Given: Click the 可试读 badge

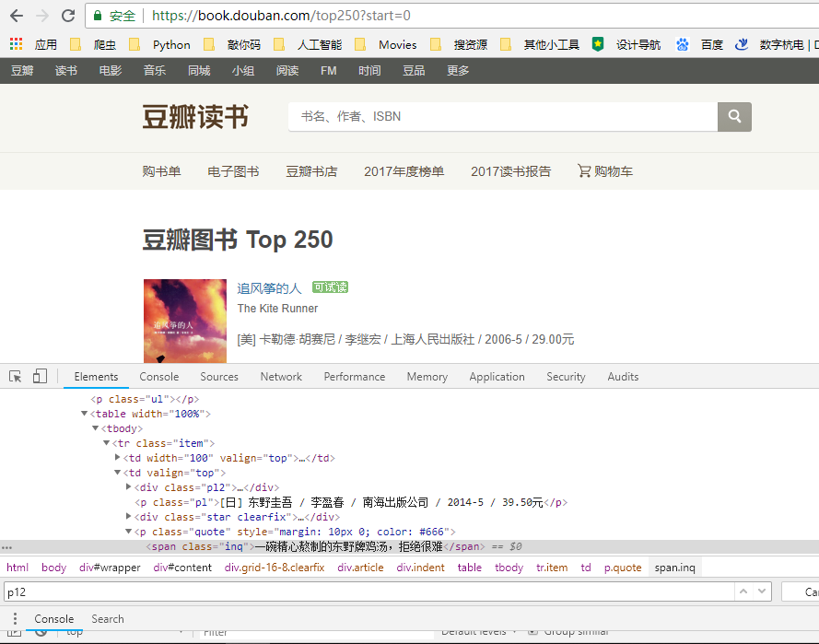Looking at the screenshot, I should (330, 287).
